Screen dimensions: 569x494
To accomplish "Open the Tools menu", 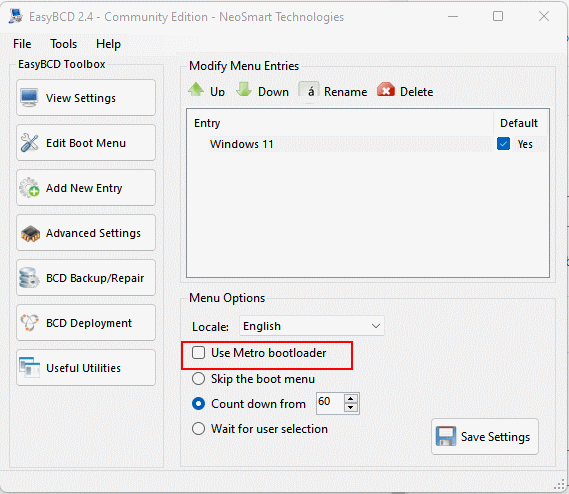I will pos(64,44).
